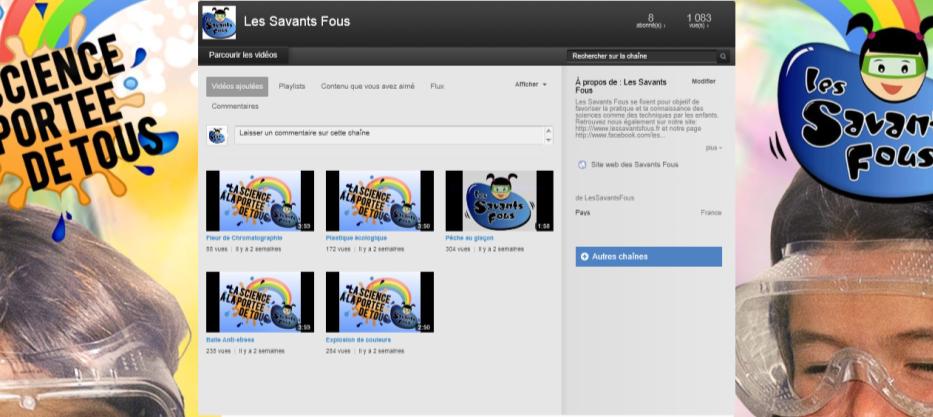Focus the Rechercher sur la chaîne search field
Screen dimensions: 933x417
[642, 57]
